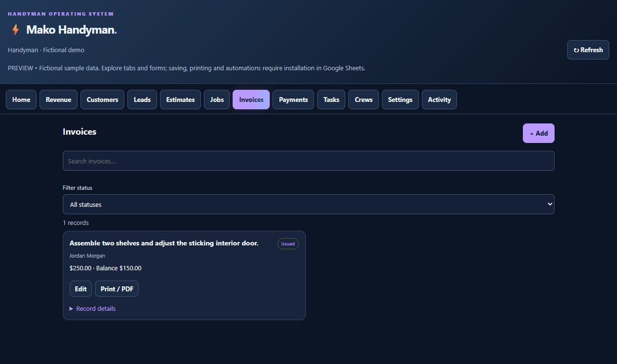Open the Leads tab
617x364 pixels.
[x=142, y=100]
